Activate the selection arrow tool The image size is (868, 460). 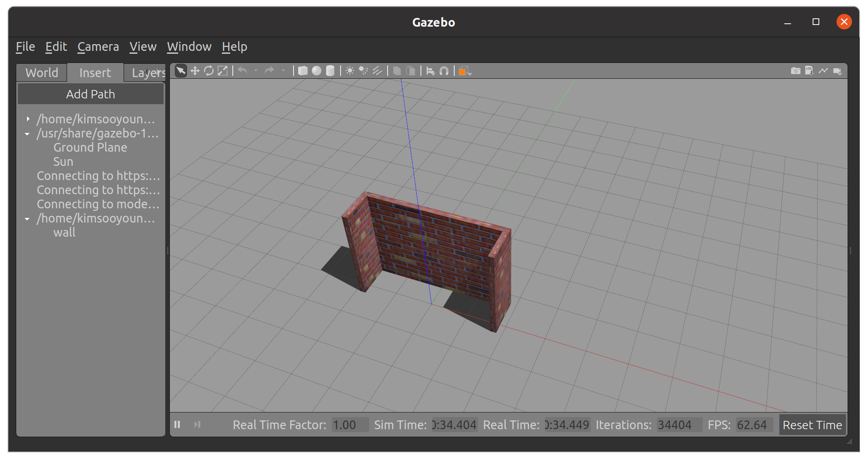(181, 71)
